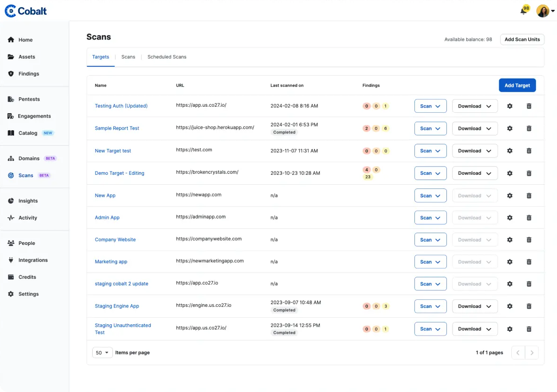Open the items per page dropdown
Image resolution: width=557 pixels, height=392 pixels.
click(102, 353)
